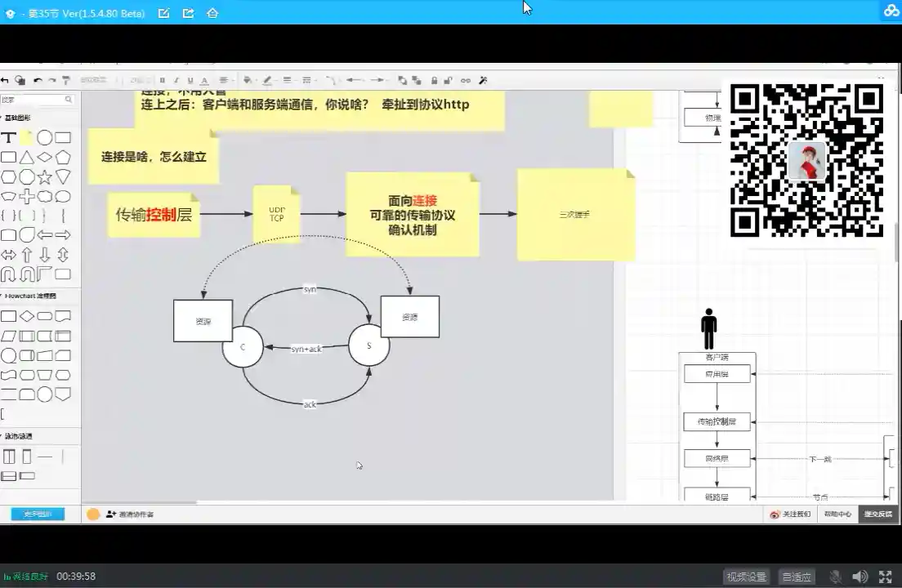Select the five-point star shape

(x=44, y=177)
